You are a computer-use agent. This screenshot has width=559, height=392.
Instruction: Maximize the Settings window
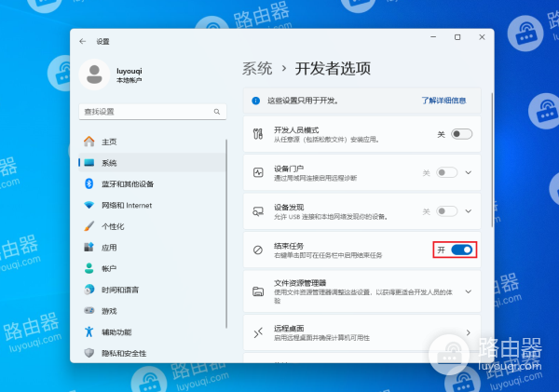pyautogui.click(x=457, y=37)
